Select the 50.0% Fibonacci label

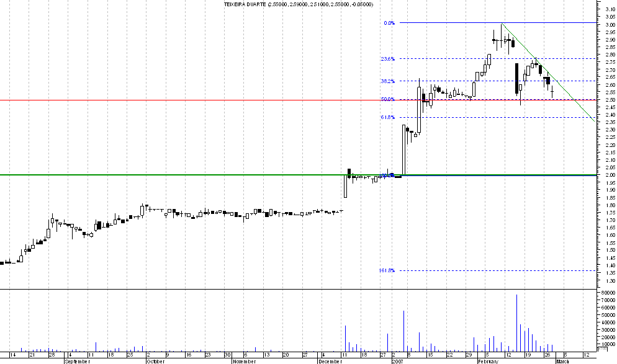tap(387, 99)
